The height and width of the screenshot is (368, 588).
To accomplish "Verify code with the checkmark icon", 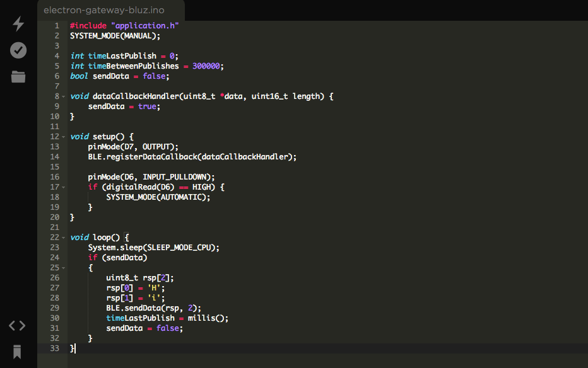I will tap(18, 50).
